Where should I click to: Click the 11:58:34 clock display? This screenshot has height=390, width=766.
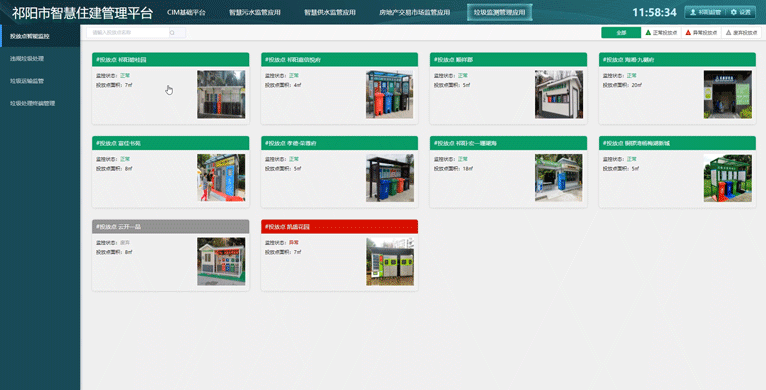[x=654, y=13]
